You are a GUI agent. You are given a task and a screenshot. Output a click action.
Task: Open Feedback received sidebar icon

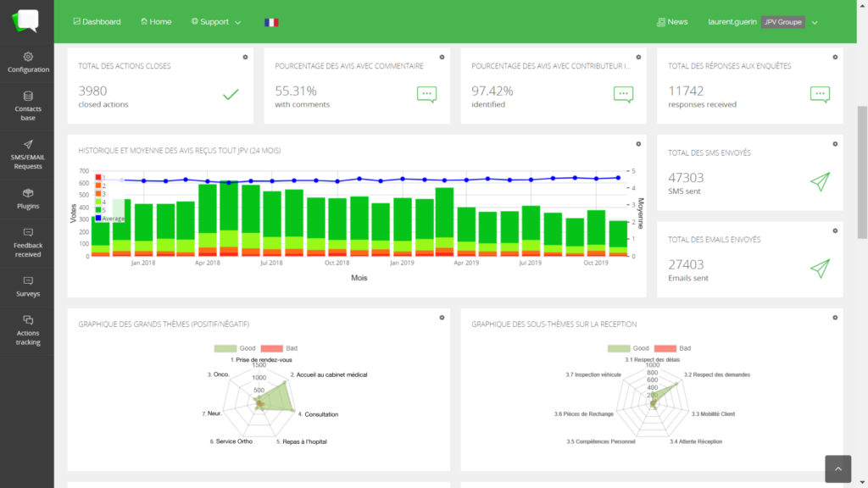point(28,232)
